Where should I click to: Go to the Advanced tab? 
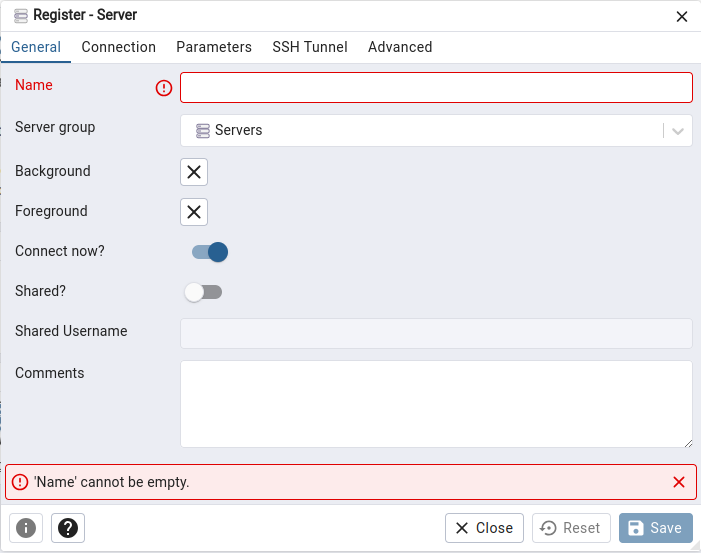point(400,47)
